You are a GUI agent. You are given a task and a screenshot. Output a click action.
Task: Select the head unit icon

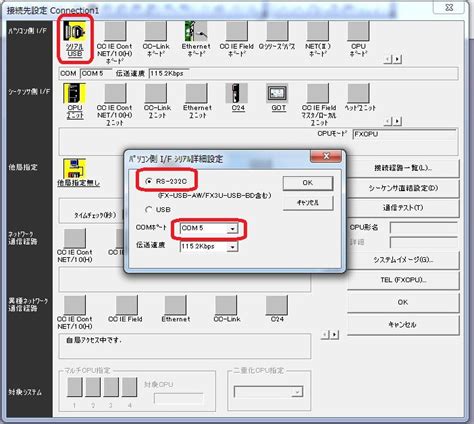click(x=358, y=93)
